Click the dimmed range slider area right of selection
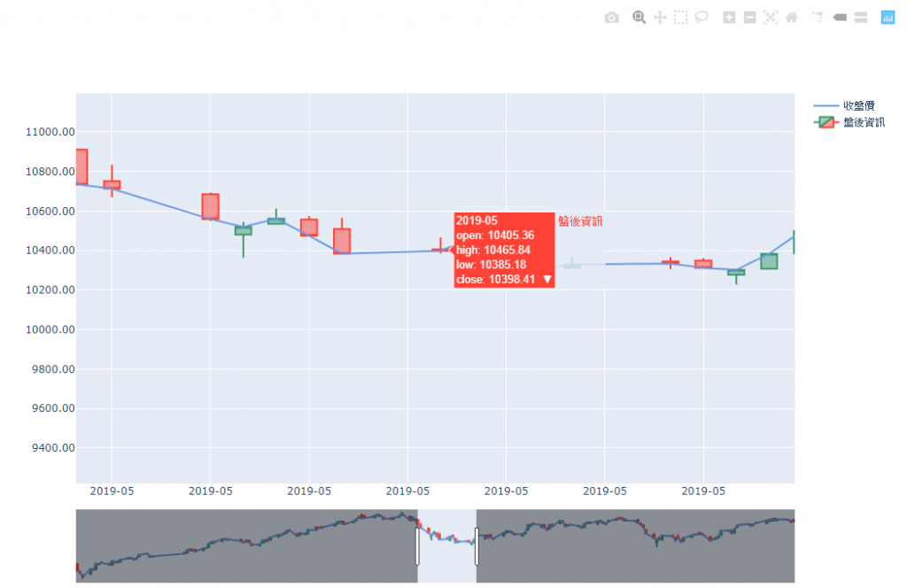Viewport: 907px width, 588px height. point(636,545)
